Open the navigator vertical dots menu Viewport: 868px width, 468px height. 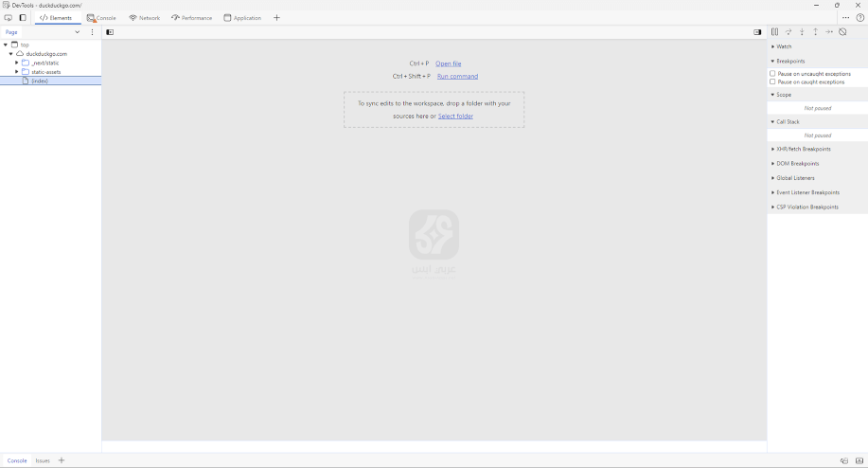click(x=93, y=32)
